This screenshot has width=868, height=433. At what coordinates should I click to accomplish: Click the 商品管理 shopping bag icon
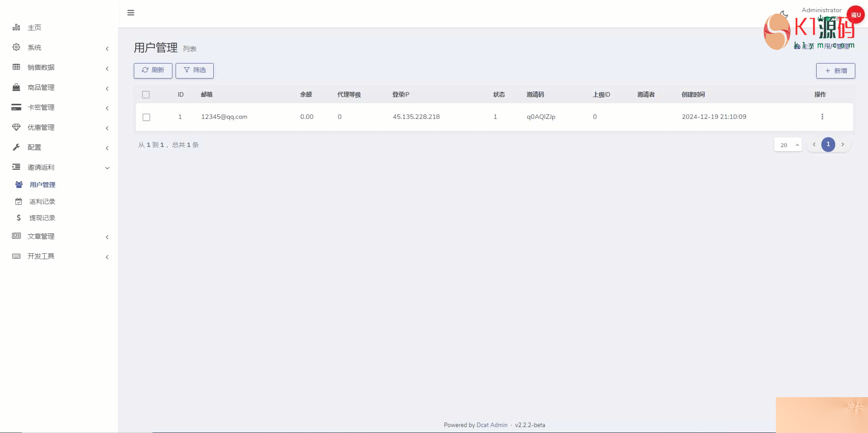16,87
